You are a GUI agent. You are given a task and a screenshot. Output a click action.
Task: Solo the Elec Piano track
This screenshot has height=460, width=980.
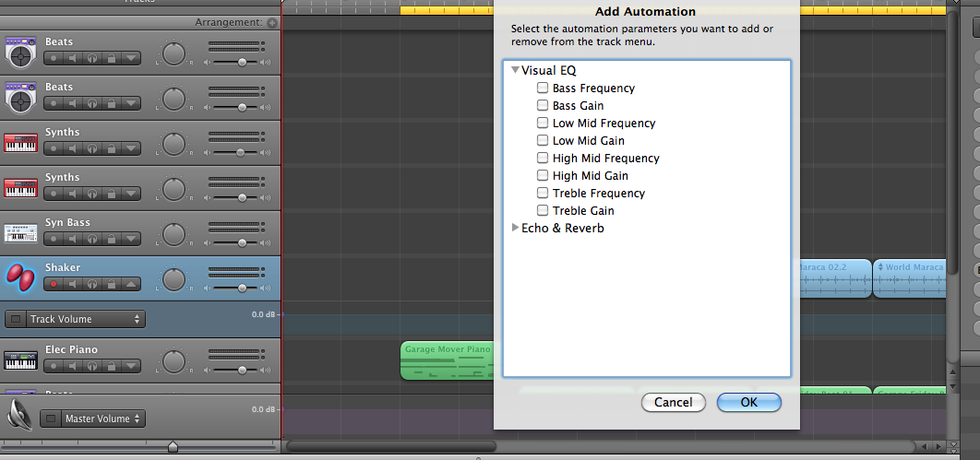pyautogui.click(x=92, y=366)
